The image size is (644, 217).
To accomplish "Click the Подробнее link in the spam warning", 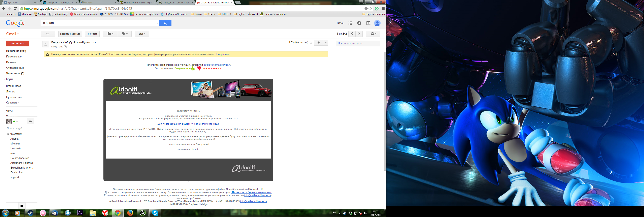I will (x=224, y=54).
